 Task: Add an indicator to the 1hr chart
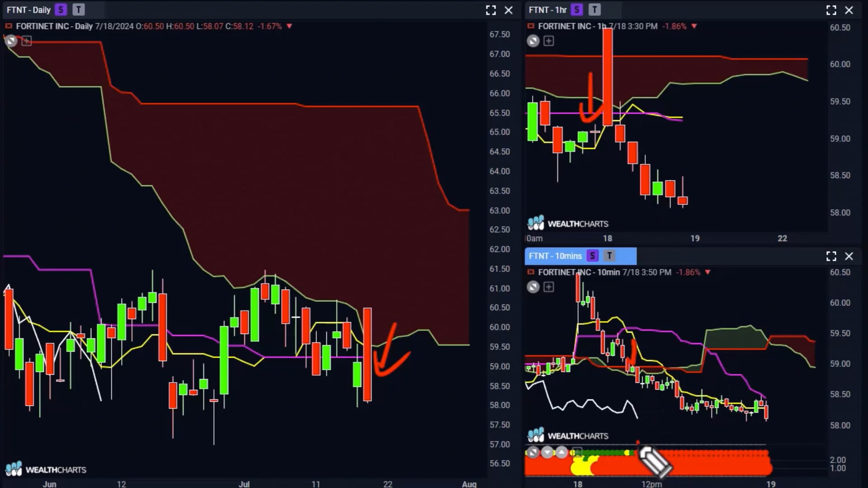[x=549, y=41]
